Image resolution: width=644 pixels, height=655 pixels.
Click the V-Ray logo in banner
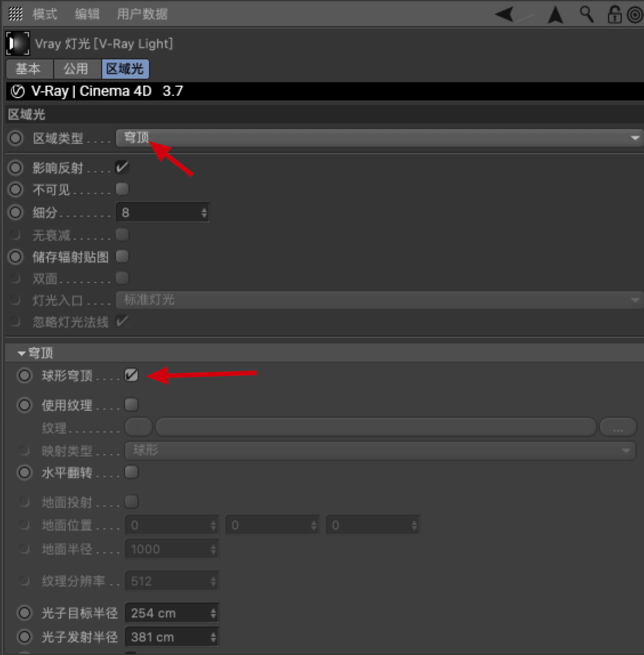coord(18,91)
